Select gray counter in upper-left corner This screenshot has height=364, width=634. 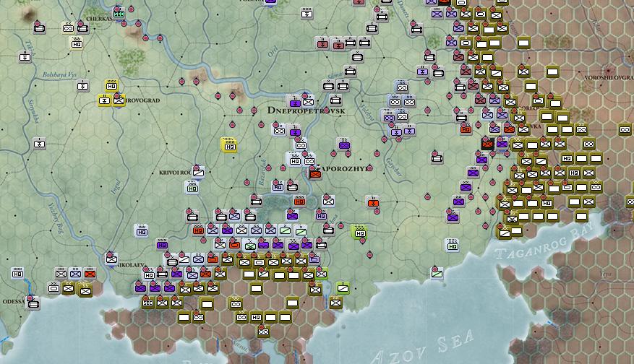click(x=39, y=28)
